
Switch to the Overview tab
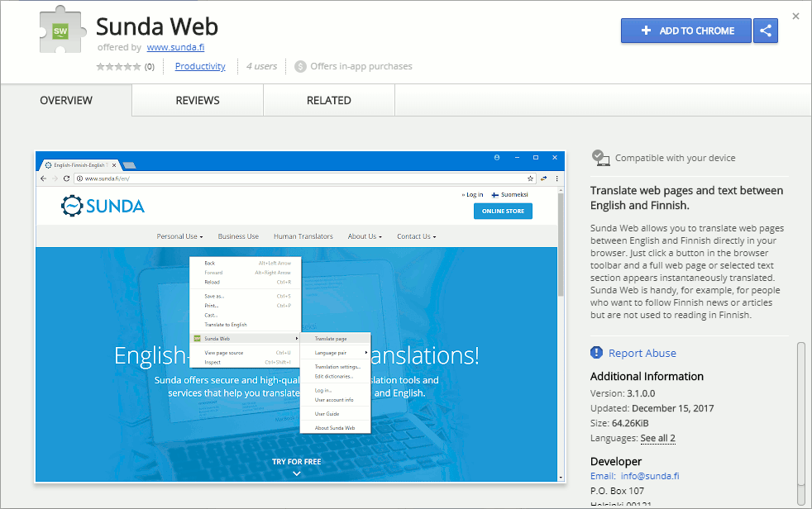[x=66, y=100]
